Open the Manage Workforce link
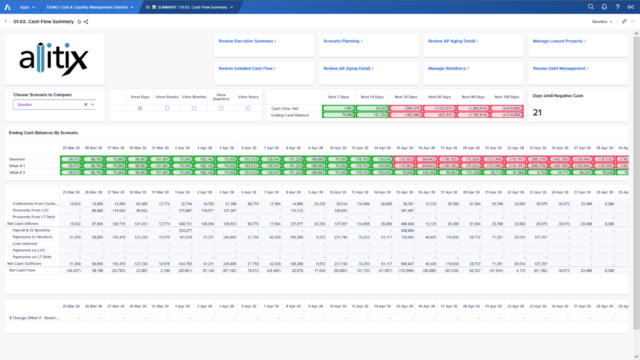Image resolution: width=640 pixels, height=360 pixels. [x=448, y=69]
